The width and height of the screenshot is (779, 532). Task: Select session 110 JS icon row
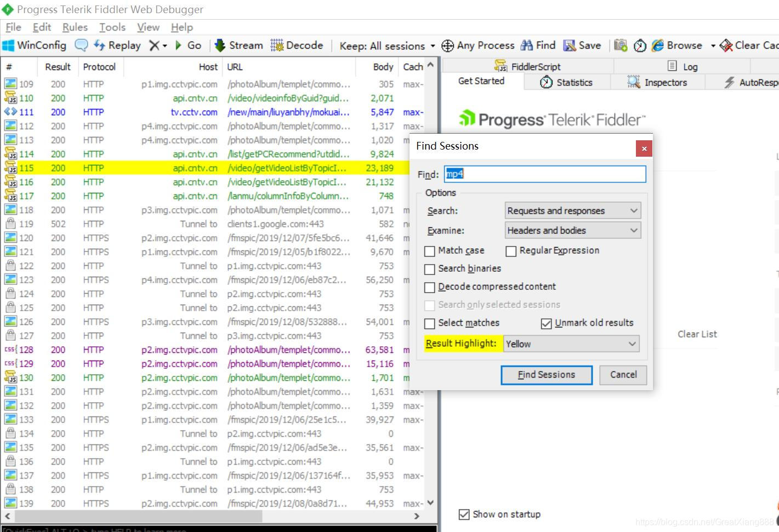click(10, 98)
